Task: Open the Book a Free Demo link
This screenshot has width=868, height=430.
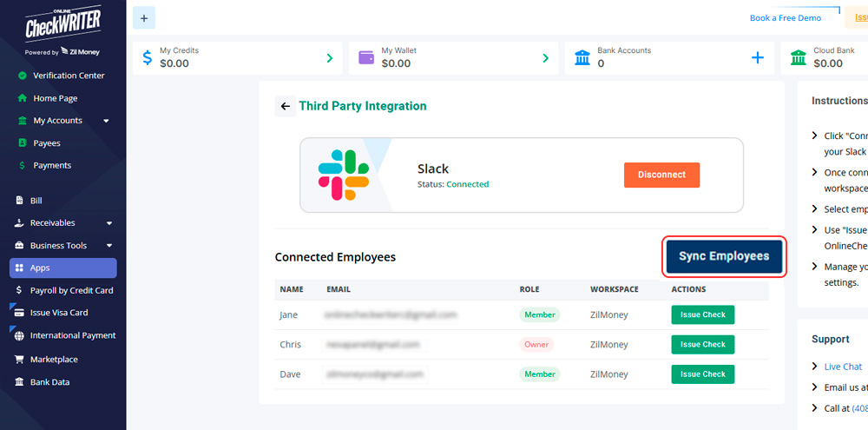Action: (x=786, y=18)
